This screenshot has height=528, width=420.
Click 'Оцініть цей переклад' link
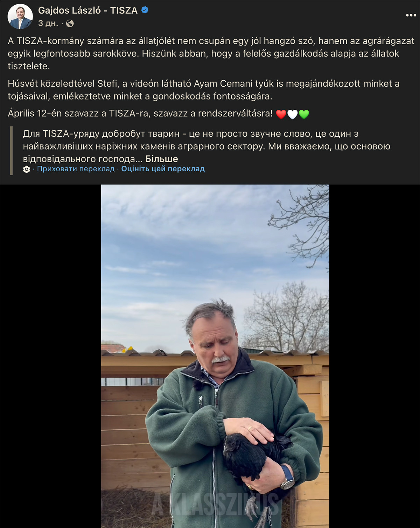point(163,169)
